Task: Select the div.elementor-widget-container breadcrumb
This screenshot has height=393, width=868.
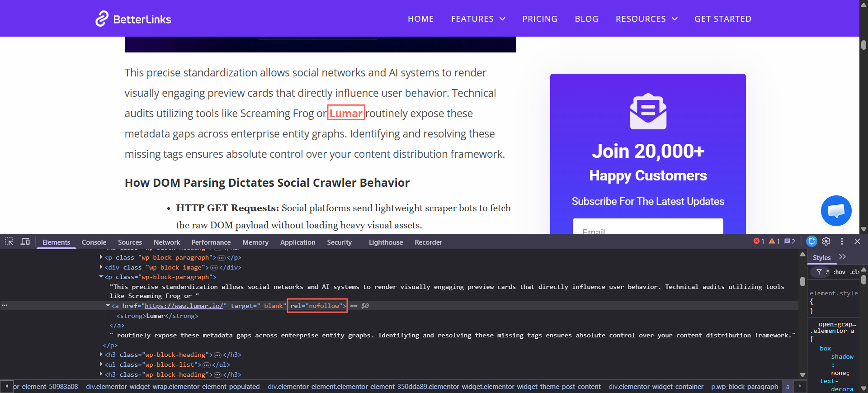Action: click(x=656, y=387)
